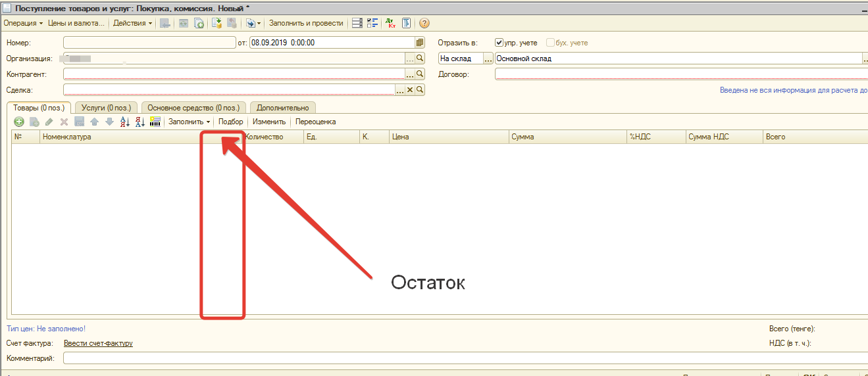Toggle the упр. учете checkbox

499,43
